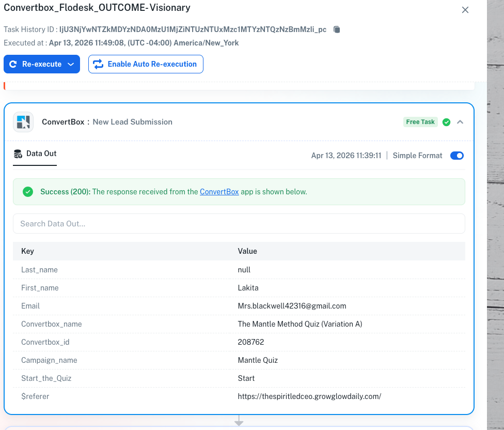Open the Re-execute dropdown arrow

point(71,64)
